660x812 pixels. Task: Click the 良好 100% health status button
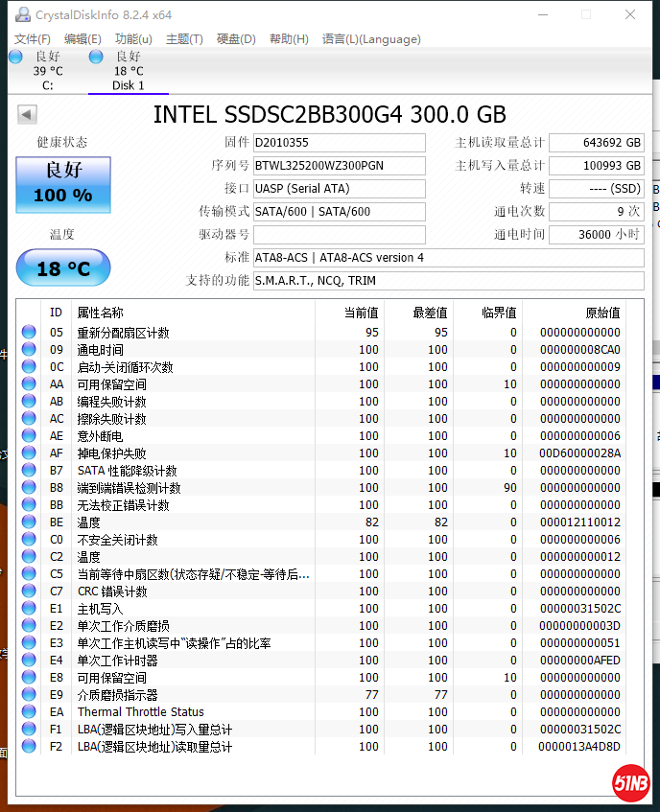coord(63,184)
